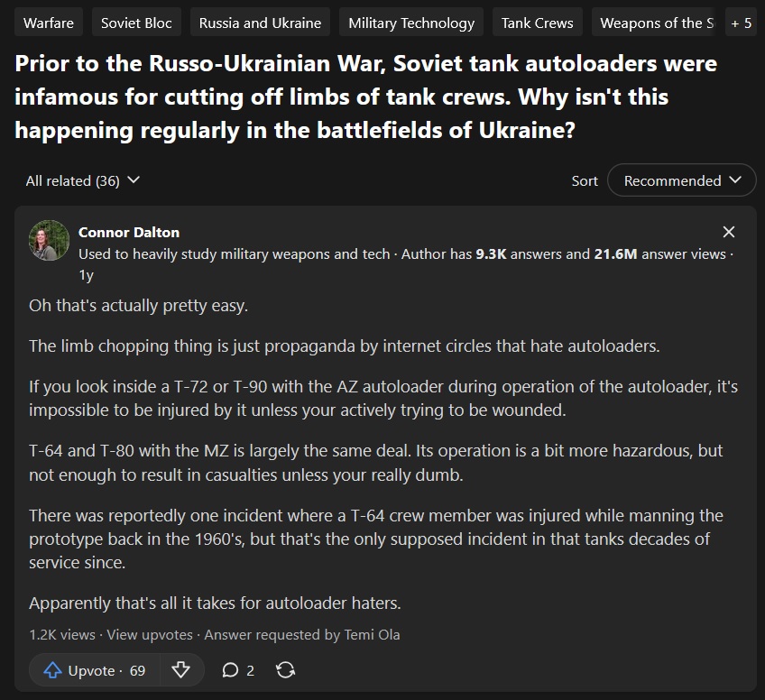765x700 pixels.
Task: Click the share/repost arrows icon
Action: click(x=285, y=670)
